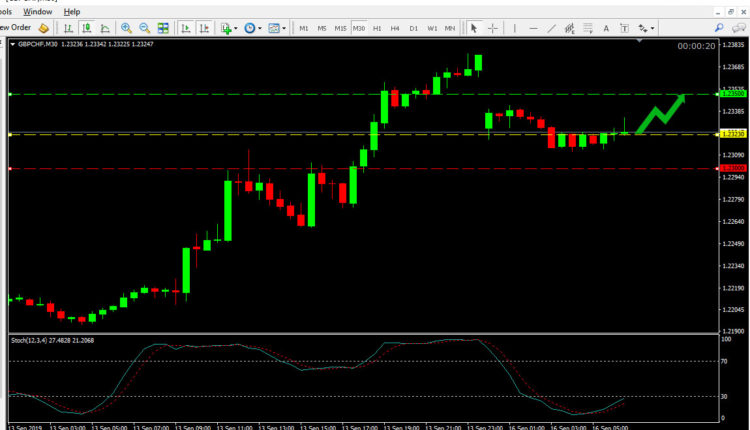
Task: Select the Text 'A' drawing tool
Action: 606,28
